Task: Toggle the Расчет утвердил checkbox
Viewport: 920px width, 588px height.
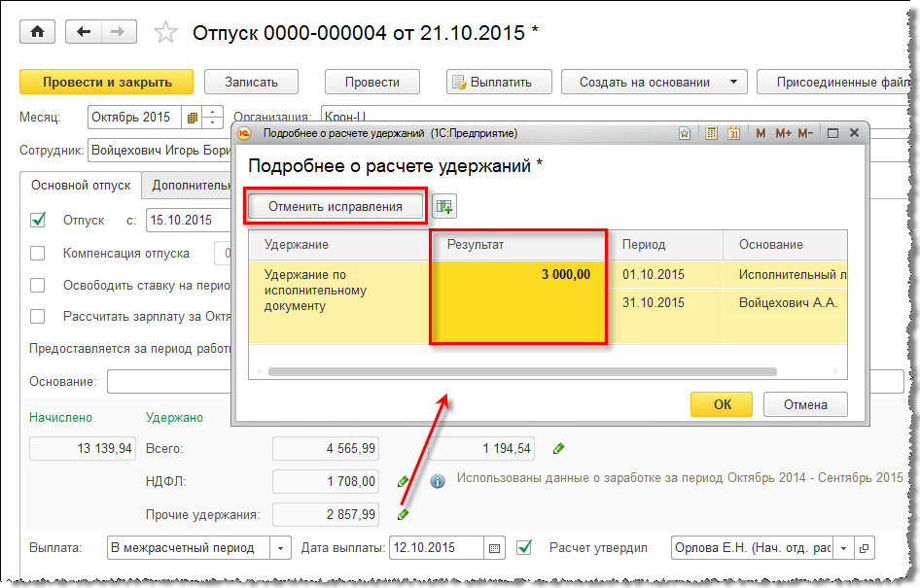Action: point(524,547)
